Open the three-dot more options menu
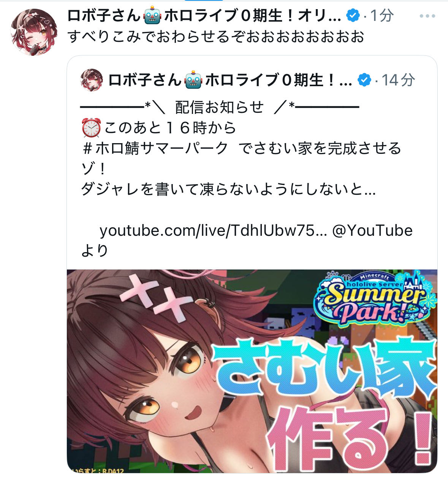This screenshot has width=448, height=478. click(x=427, y=16)
